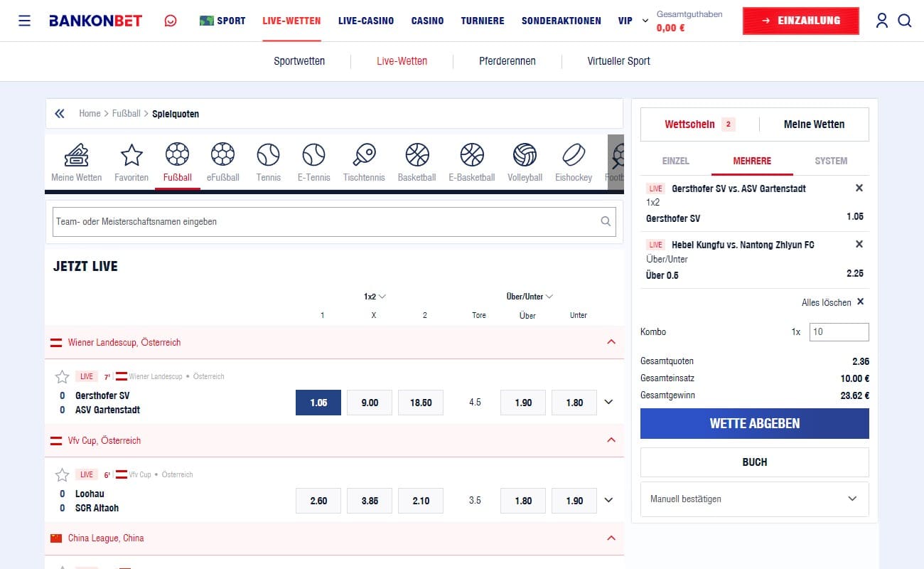Open the search magnifier in header
The image size is (924, 569).
point(905,21)
